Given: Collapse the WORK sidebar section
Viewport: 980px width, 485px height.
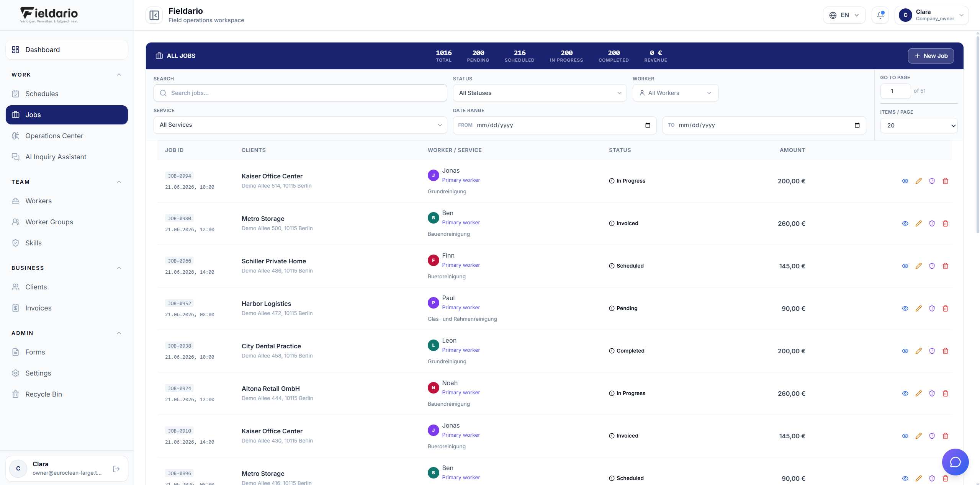Looking at the screenshot, I should pos(119,75).
